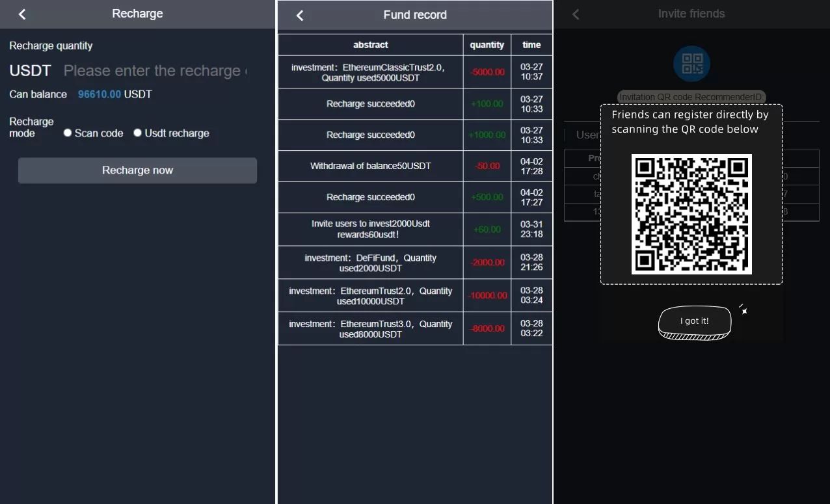Image resolution: width=830 pixels, height=504 pixels.
Task: Open the EthereumClassicTrust2.0 investment record
Action: coord(370,72)
